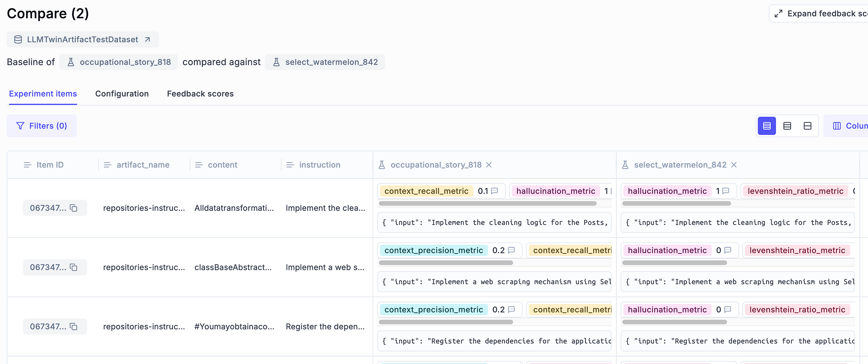The height and width of the screenshot is (364, 868).
Task: Open comment icon by hallucination_metric 0 in #Youmayobtainaco row
Action: point(728,310)
